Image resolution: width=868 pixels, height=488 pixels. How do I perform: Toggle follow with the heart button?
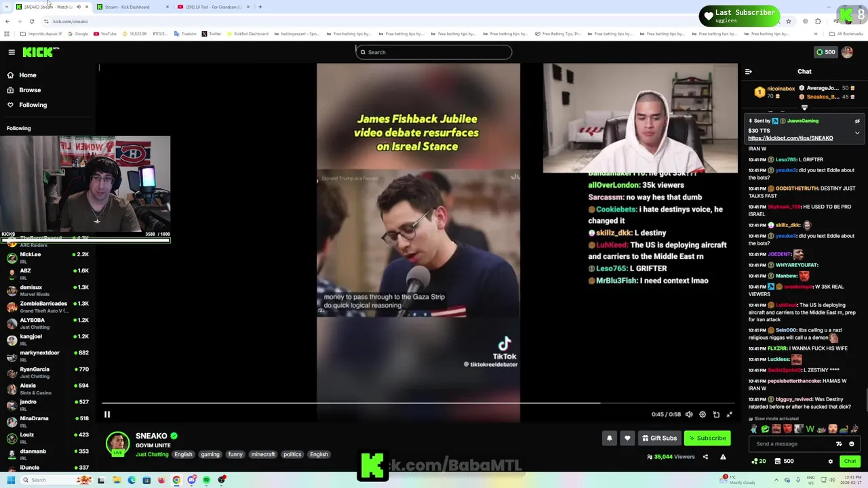627,438
